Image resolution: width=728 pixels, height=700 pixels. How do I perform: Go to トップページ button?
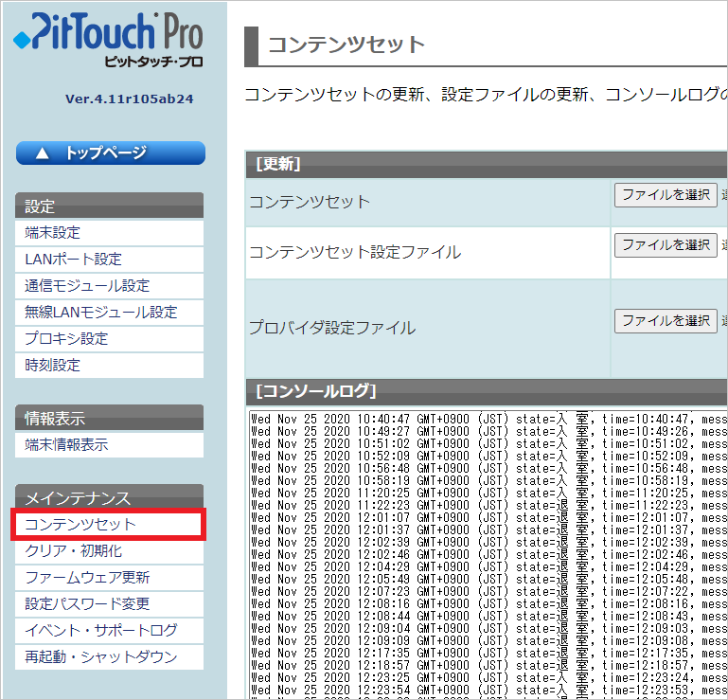tap(110, 153)
